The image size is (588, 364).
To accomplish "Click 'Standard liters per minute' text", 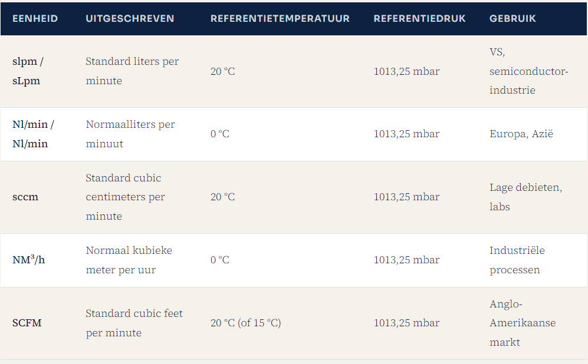I will [132, 71].
